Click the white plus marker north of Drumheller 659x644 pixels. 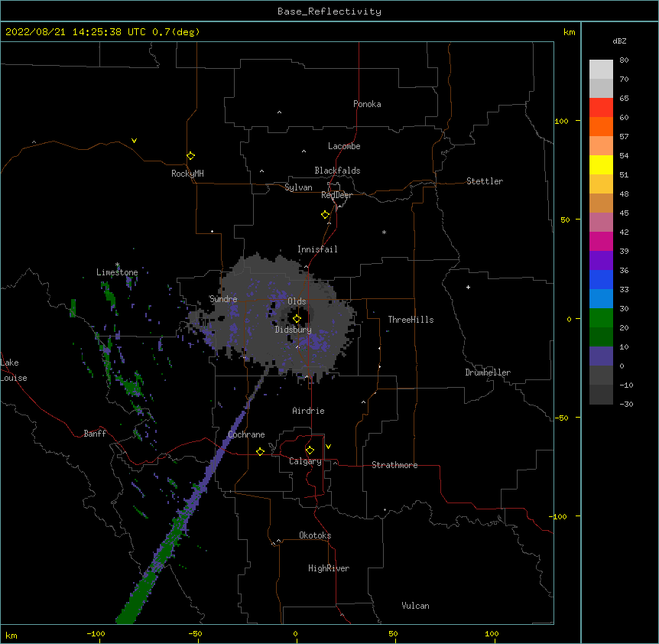[x=468, y=287]
